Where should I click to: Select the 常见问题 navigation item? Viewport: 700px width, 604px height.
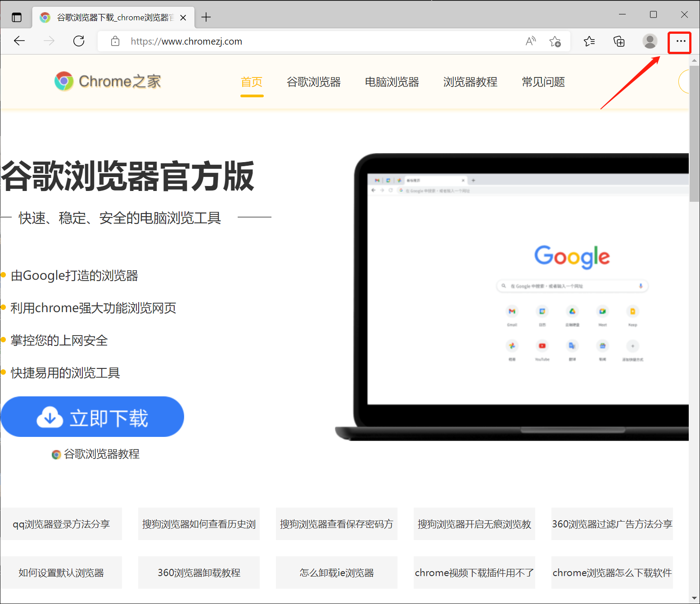pos(543,82)
